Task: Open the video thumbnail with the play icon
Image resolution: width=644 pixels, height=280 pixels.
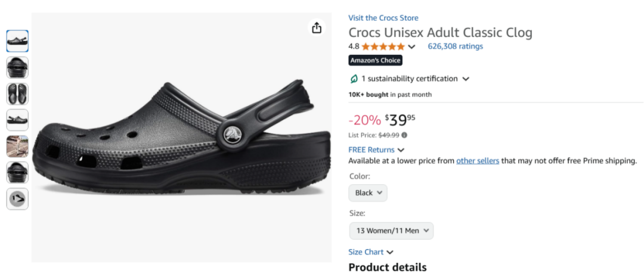Action: 17,199
